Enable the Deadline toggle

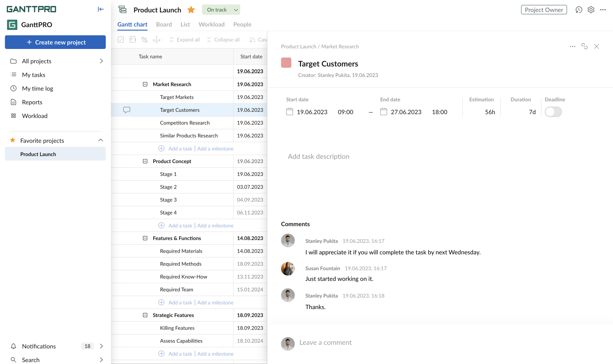click(x=553, y=112)
